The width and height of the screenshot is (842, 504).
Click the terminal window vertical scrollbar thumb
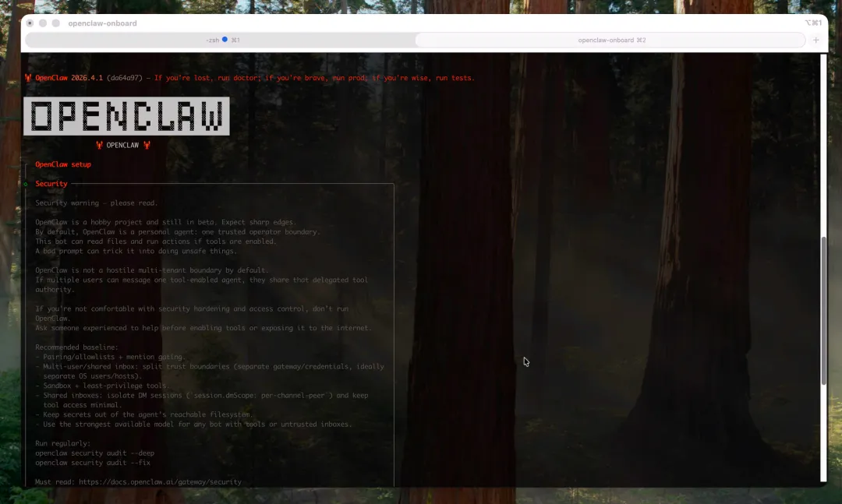[x=823, y=310]
